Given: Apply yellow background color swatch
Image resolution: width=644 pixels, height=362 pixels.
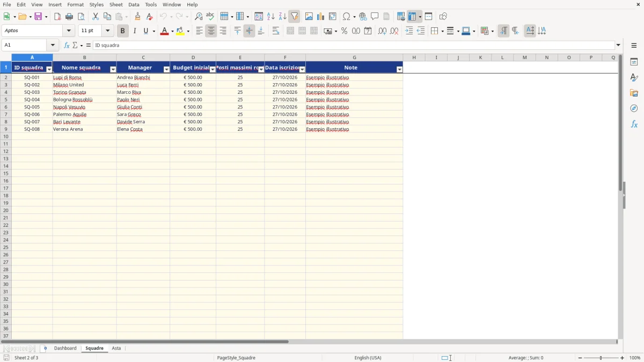Looking at the screenshot, I should pyautogui.click(x=180, y=31).
